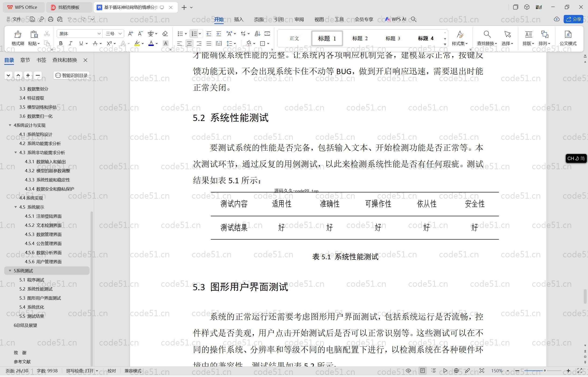Switch to the 书签 navigation tab
Viewport: 588px width, 377px height.
pyautogui.click(x=41, y=60)
